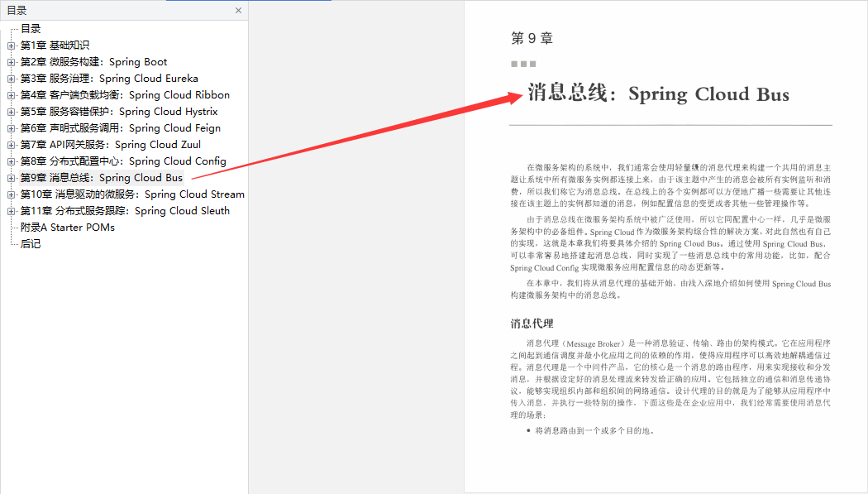The width and height of the screenshot is (868, 494).
Task: Select 第9章 消息总线: Spring Cloud Bus bookmark
Action: tap(102, 179)
